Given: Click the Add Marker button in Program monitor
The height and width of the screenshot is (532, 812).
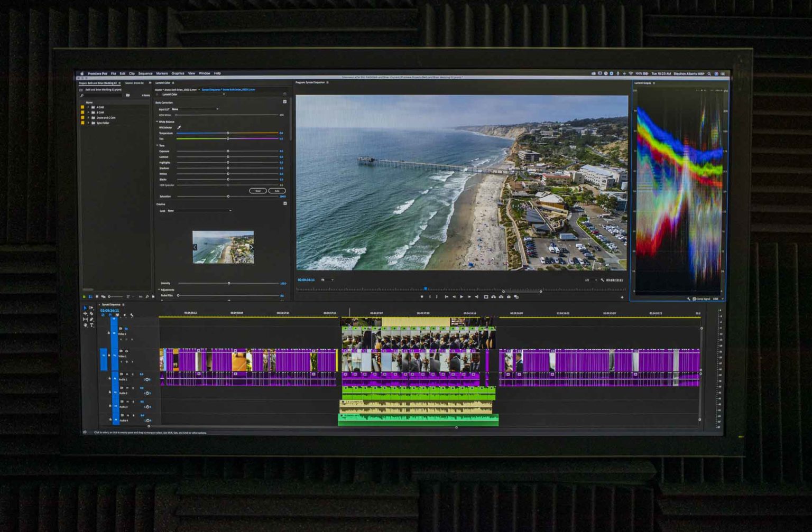Looking at the screenshot, I should click(x=422, y=297).
